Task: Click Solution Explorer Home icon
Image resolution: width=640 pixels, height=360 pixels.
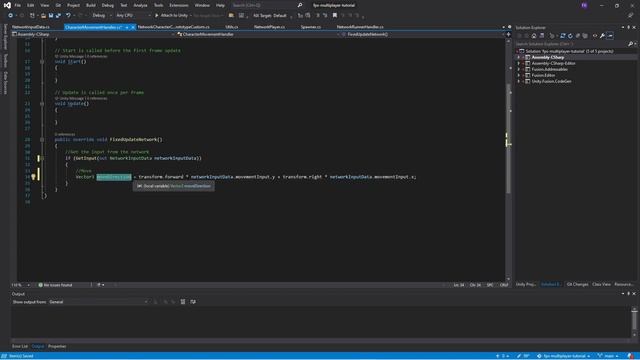Action: (x=534, y=36)
